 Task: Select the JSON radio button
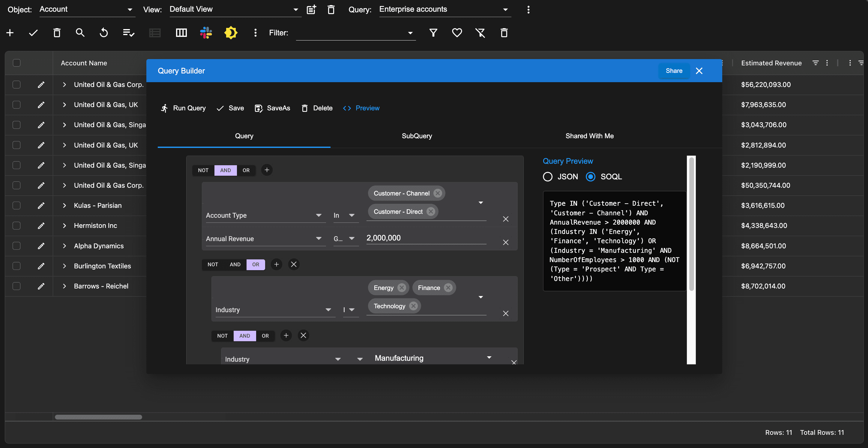(x=548, y=177)
